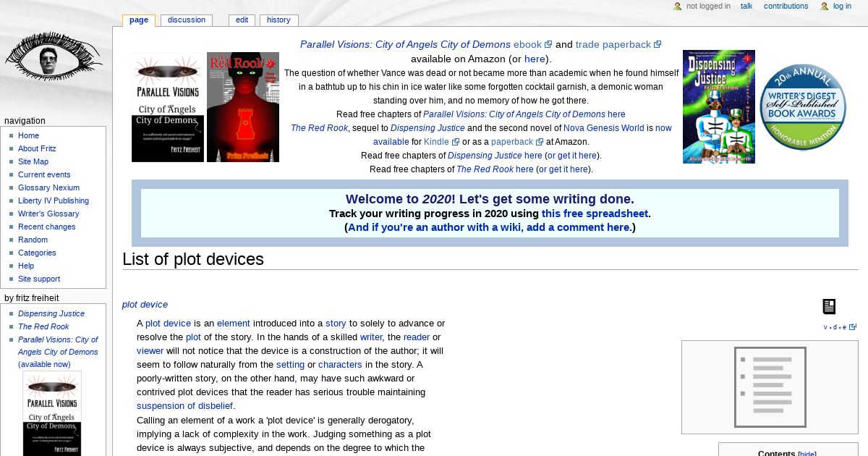Open the characters link in article

340,365
